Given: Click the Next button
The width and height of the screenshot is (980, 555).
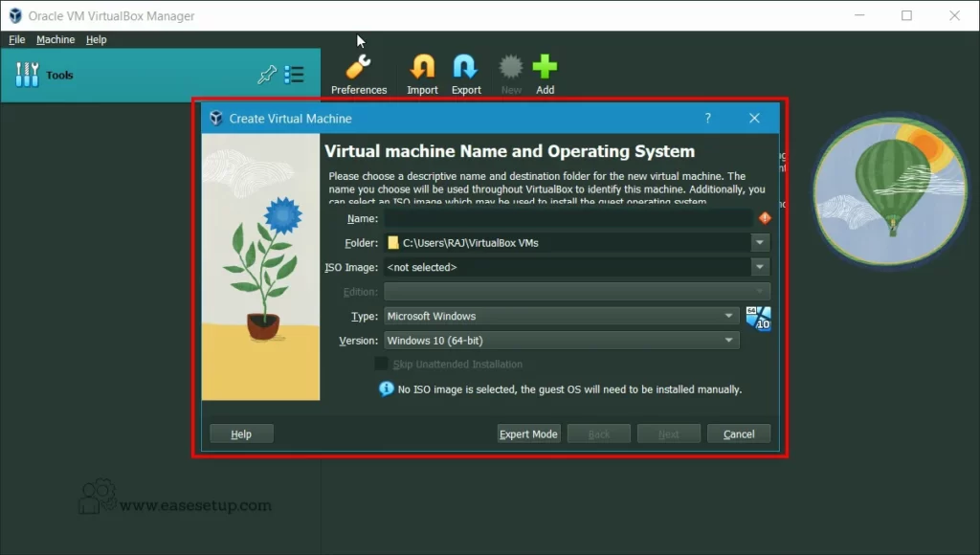Looking at the screenshot, I should (669, 433).
